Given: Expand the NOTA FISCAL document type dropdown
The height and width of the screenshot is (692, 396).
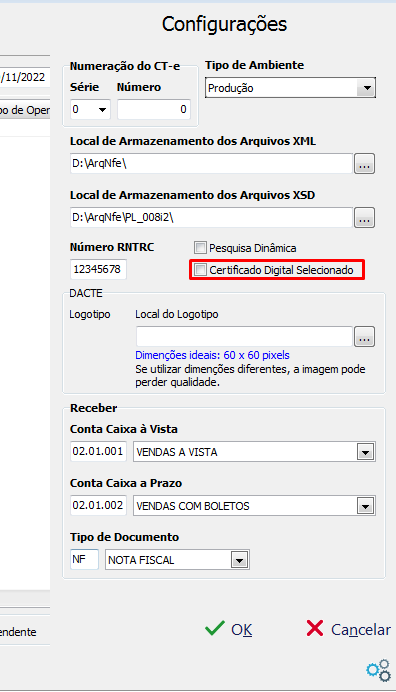Looking at the screenshot, I should [x=239, y=560].
